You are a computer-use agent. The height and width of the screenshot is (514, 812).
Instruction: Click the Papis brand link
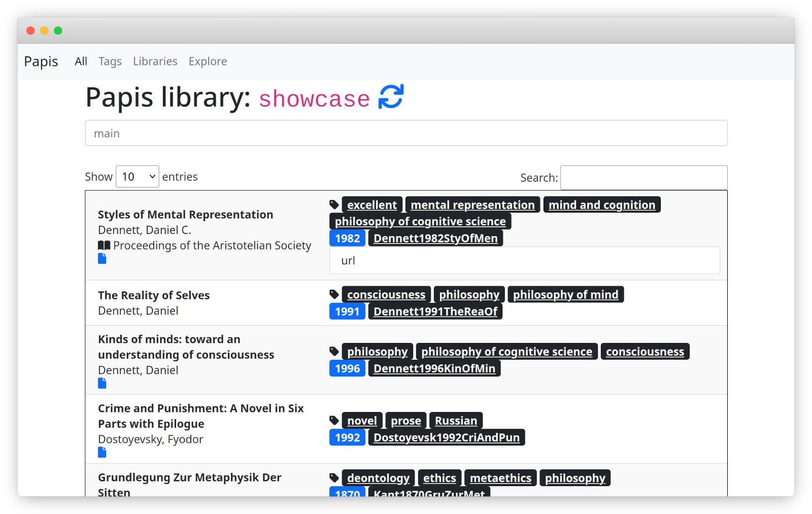[x=41, y=61]
